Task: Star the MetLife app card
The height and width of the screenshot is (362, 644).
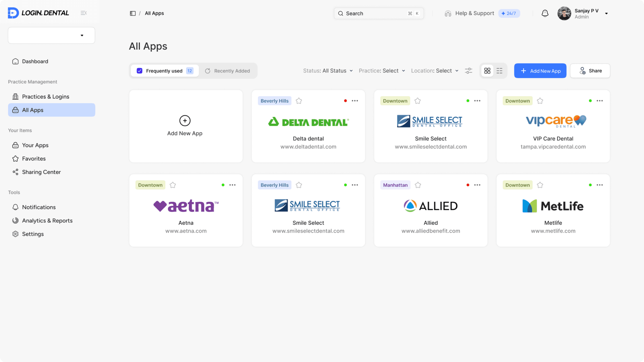Action: (x=540, y=185)
